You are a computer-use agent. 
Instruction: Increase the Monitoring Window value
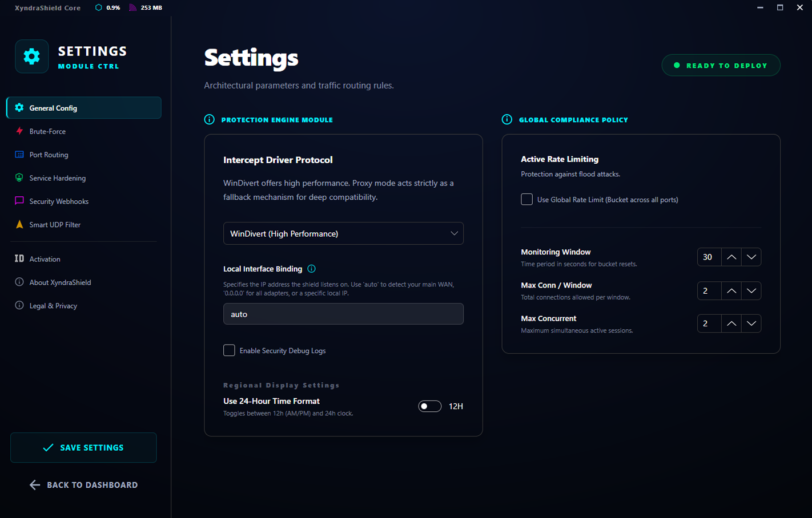pyautogui.click(x=731, y=257)
